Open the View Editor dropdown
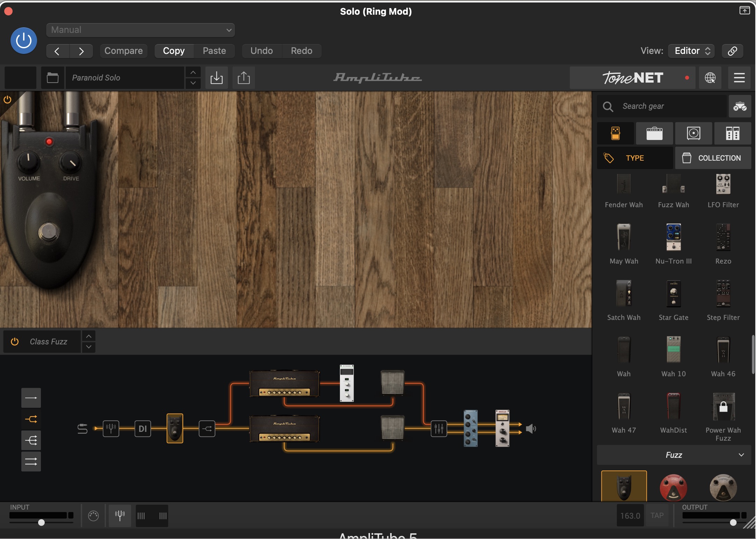Viewport: 756px width, 539px height. pyautogui.click(x=692, y=51)
